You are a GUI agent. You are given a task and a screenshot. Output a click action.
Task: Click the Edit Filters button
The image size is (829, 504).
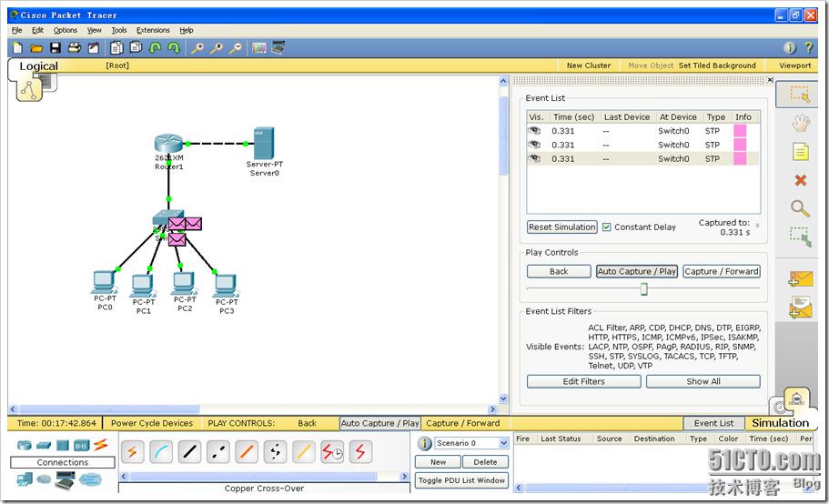coord(583,381)
